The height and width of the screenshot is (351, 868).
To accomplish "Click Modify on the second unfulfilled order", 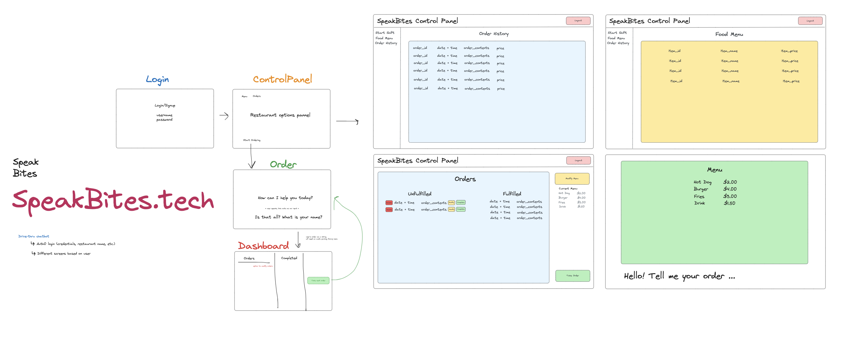I will click(451, 209).
